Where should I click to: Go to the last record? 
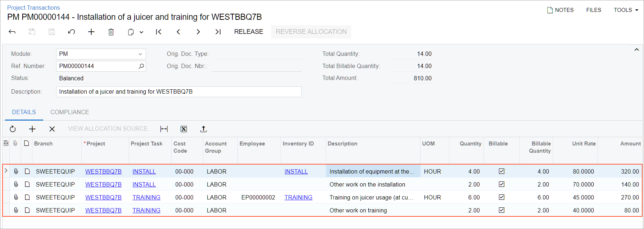[x=218, y=32]
